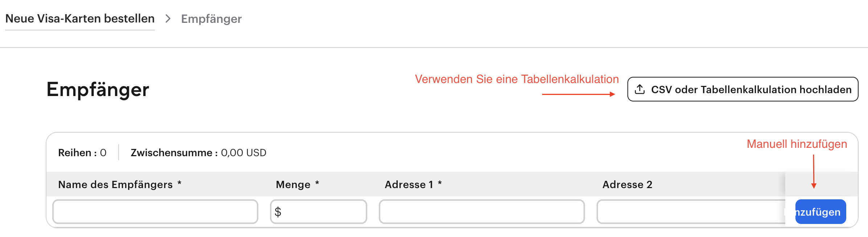Click the red 'Verwenden Sie eine Tabellenkalkulation' note
Screen dimensions: 868x237
517,79
